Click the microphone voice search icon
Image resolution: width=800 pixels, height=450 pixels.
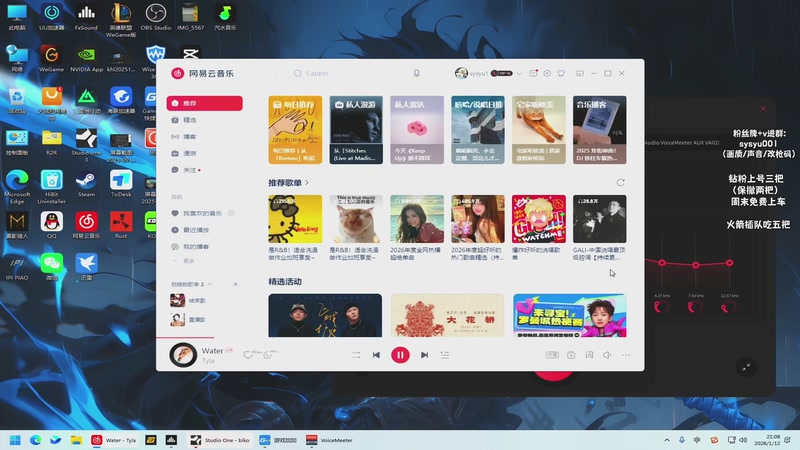416,73
